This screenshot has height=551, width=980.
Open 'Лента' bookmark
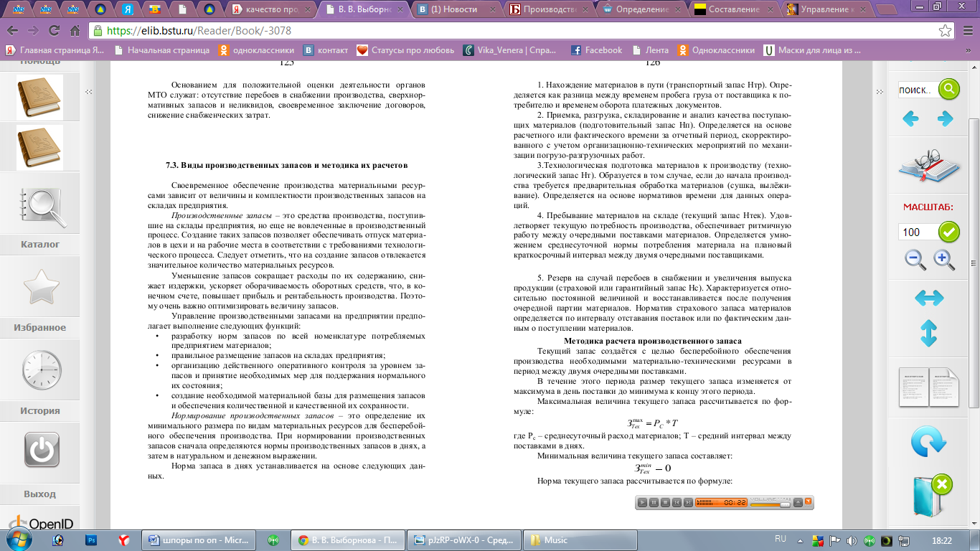coord(650,50)
